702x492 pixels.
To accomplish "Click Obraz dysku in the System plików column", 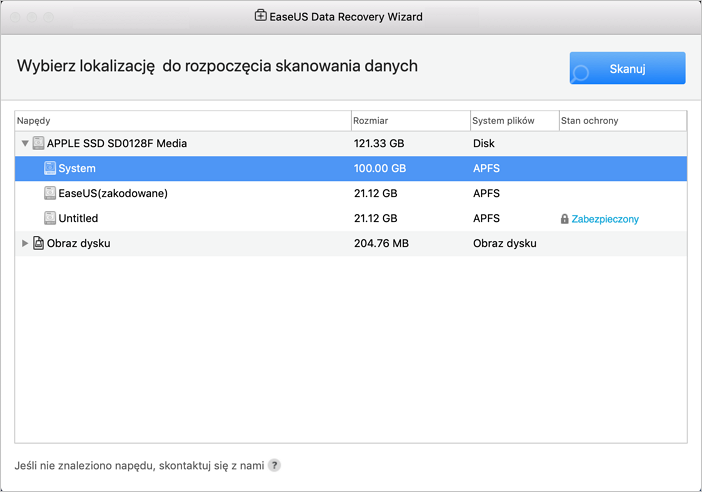I will coord(505,243).
